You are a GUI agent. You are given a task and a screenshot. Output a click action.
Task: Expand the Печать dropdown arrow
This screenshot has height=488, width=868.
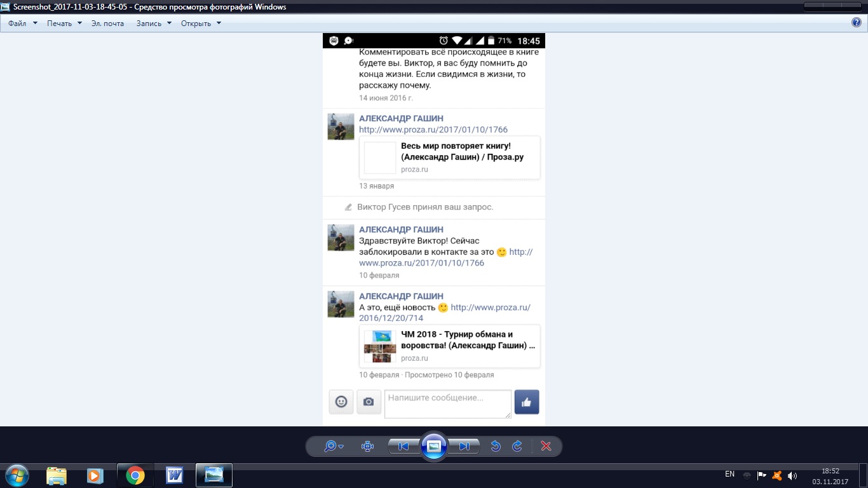pos(79,24)
